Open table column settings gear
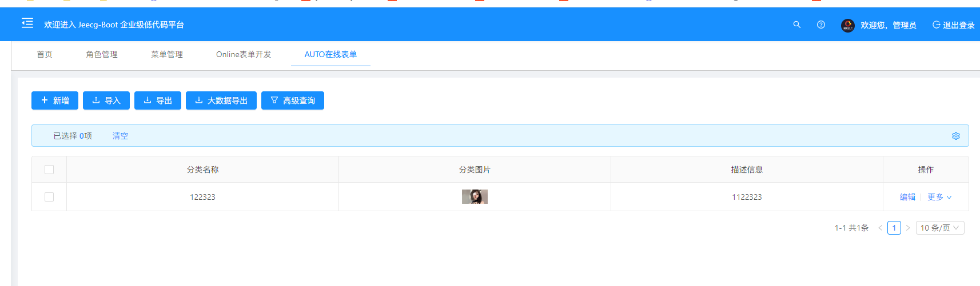Viewport: 980px width, 286px height. (x=956, y=136)
